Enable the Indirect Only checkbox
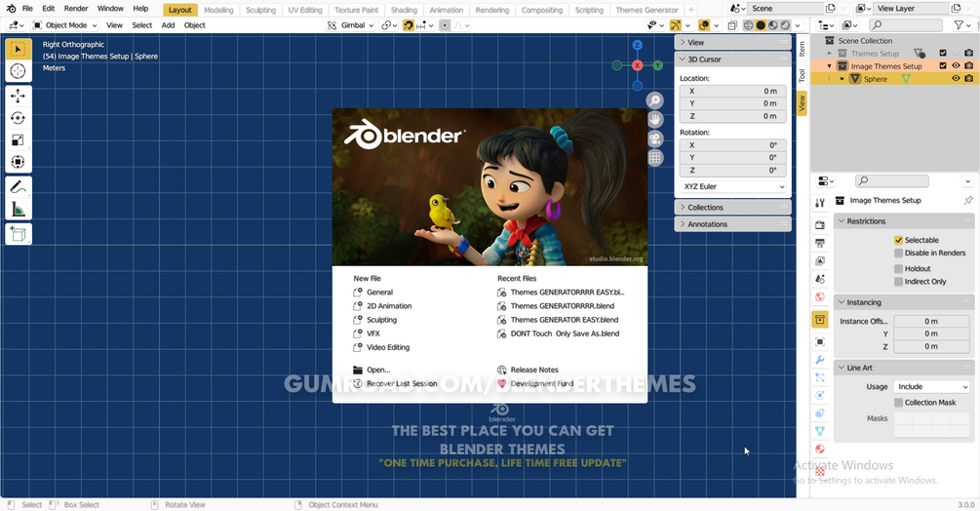This screenshot has width=980, height=511. click(898, 282)
